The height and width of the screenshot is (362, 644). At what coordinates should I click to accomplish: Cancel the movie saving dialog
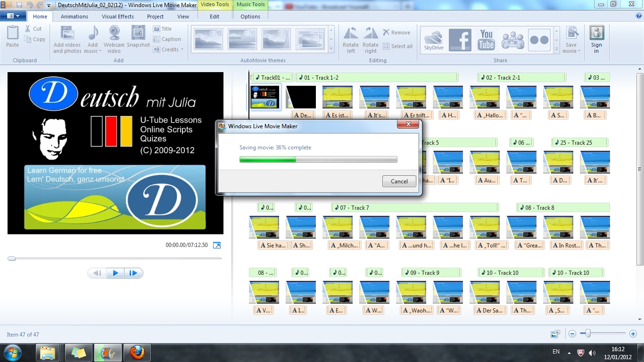tap(399, 181)
